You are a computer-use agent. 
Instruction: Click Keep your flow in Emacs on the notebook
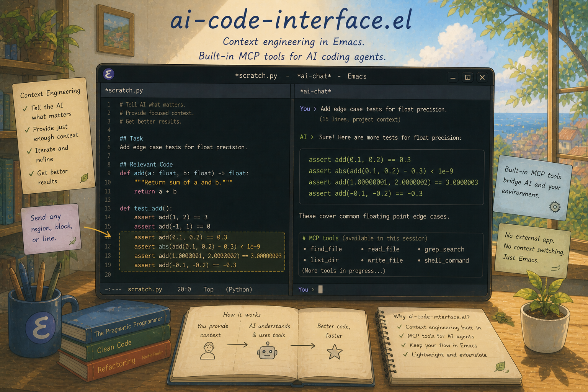[x=443, y=345]
